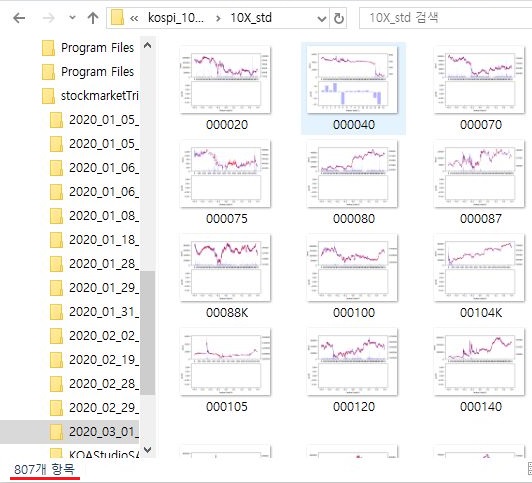Click the 000020 file name label
The image size is (532, 483).
(227, 125)
